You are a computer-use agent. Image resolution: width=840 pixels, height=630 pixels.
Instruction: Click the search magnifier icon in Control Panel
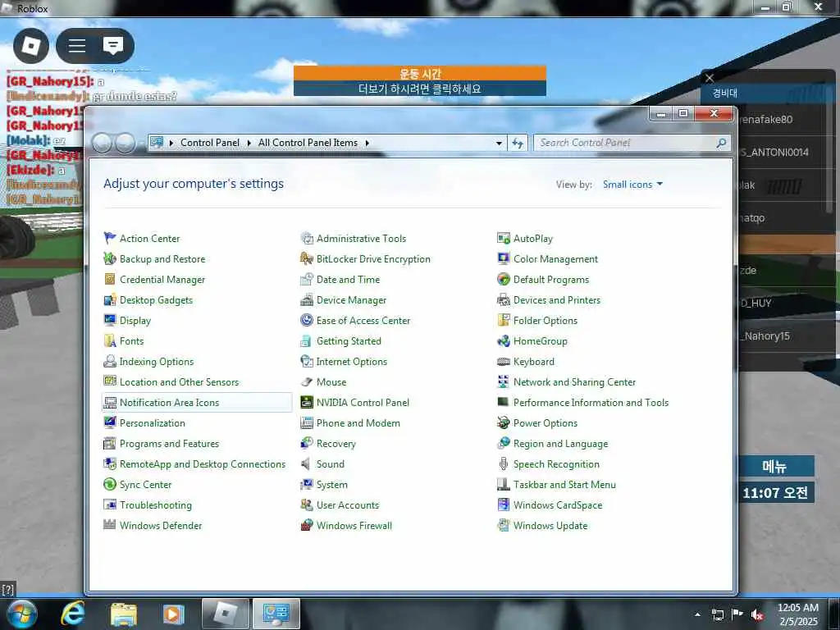click(721, 143)
